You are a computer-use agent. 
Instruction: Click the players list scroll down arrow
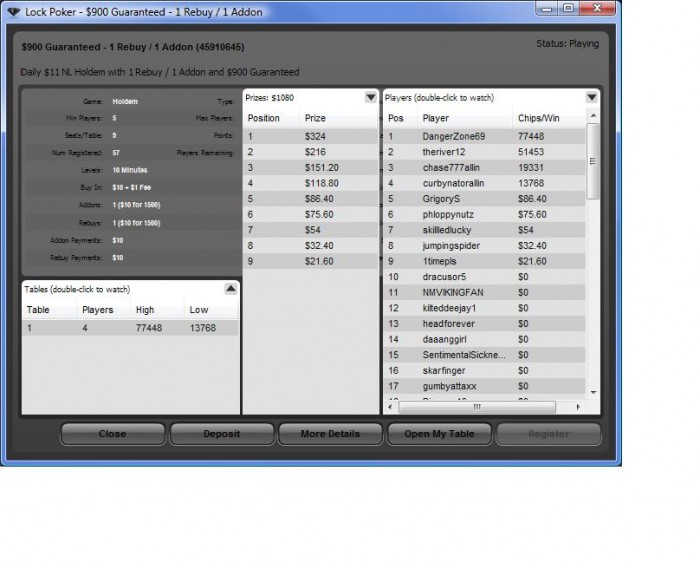click(593, 392)
